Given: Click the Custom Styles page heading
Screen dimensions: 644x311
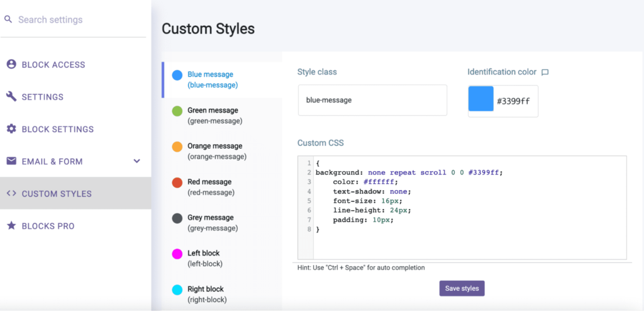Looking at the screenshot, I should tap(208, 29).
